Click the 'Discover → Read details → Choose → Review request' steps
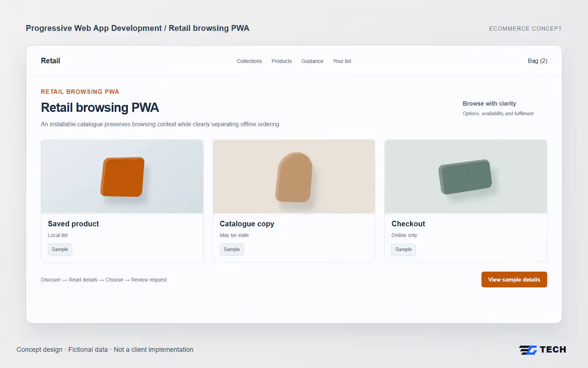Image resolution: width=588 pixels, height=368 pixels. coord(104,280)
